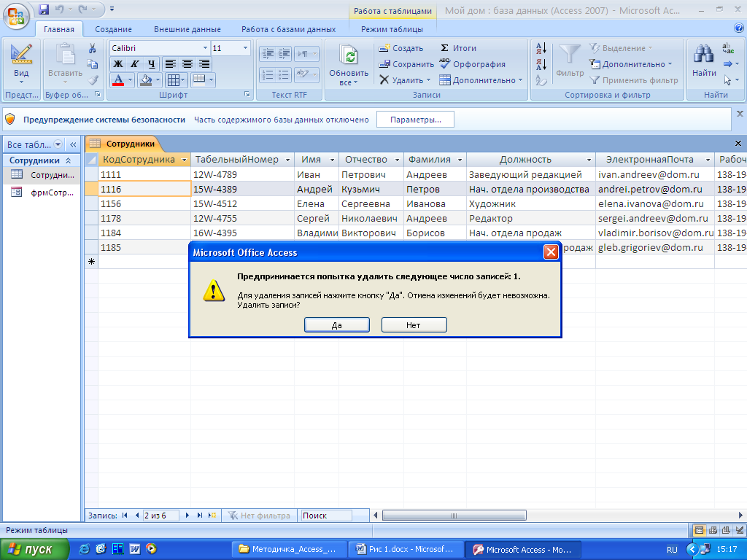Viewport: 747px width, 560px height.
Task: Click Обновить все refresh icon
Action: 349,56
